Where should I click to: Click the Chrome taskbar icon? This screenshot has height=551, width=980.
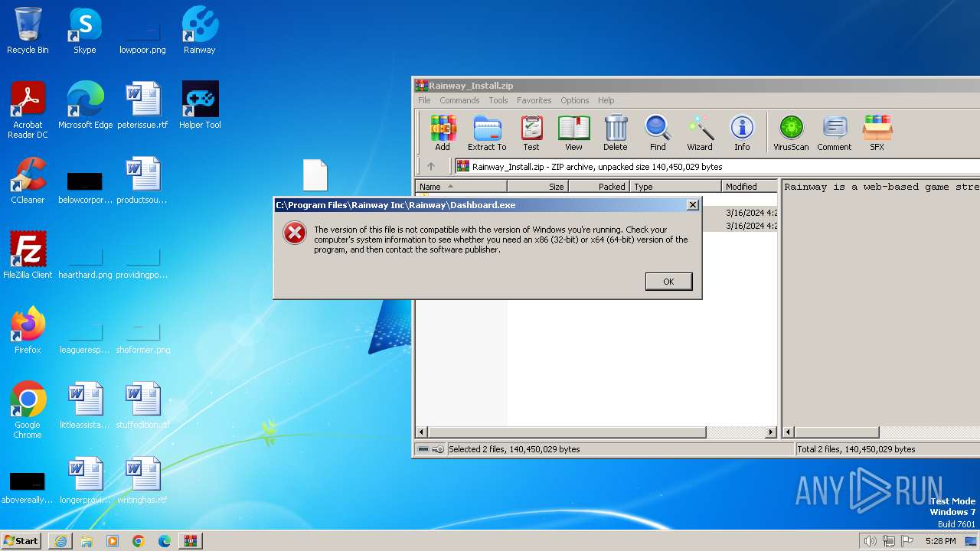coord(139,541)
